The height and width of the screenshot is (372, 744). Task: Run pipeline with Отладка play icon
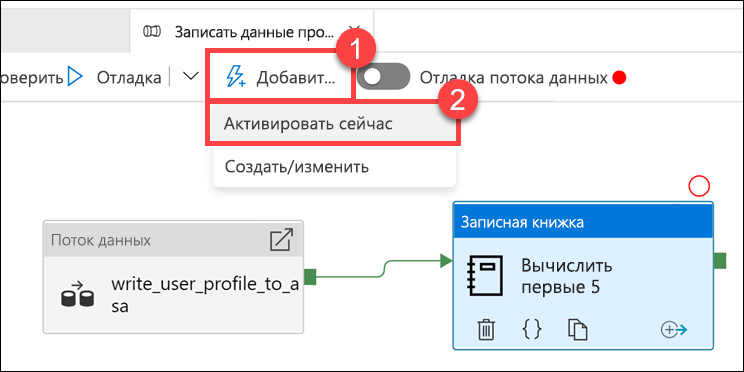pyautogui.click(x=75, y=77)
